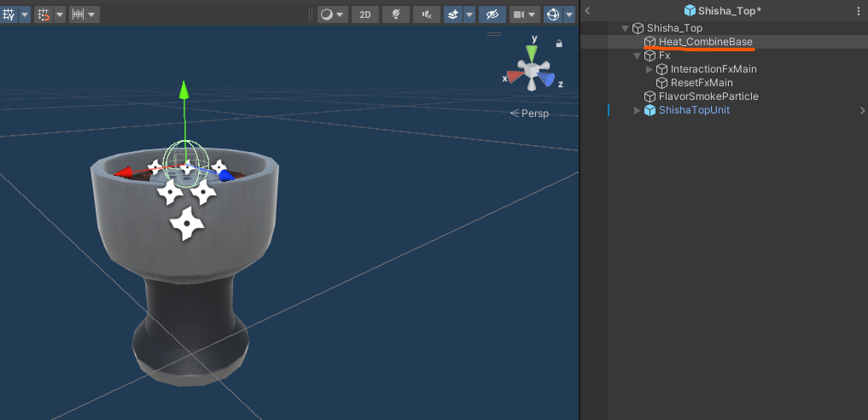Toggle scene lighting bulb icon
The height and width of the screenshot is (420, 868).
click(x=396, y=15)
